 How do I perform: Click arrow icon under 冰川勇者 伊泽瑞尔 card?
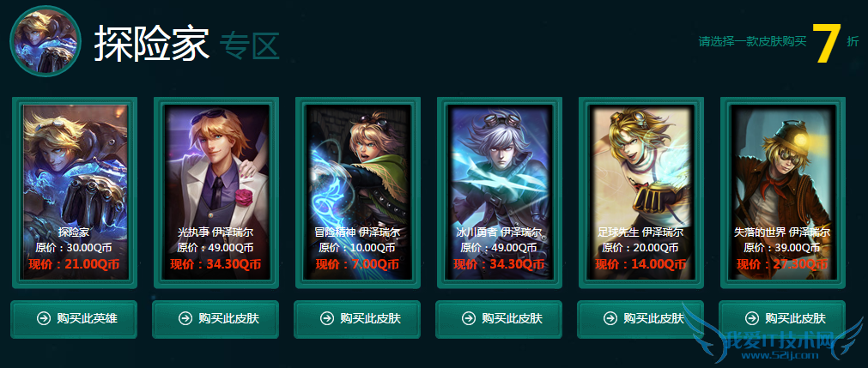pos(468,318)
